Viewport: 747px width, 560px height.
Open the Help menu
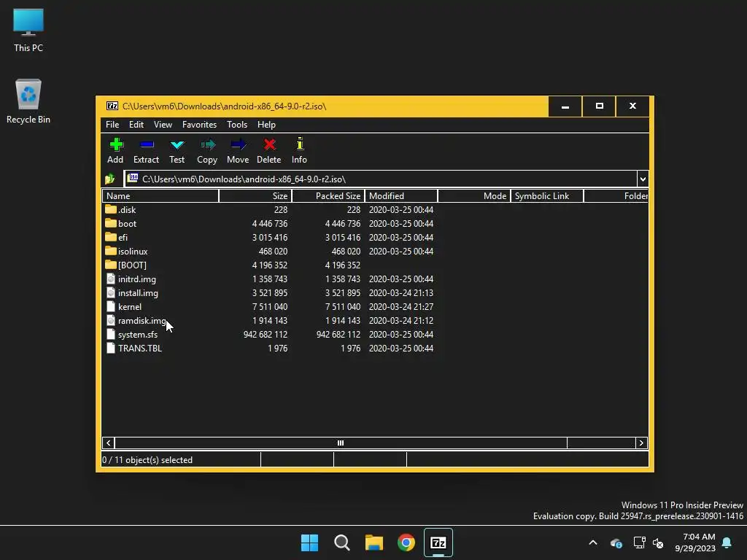pyautogui.click(x=266, y=124)
